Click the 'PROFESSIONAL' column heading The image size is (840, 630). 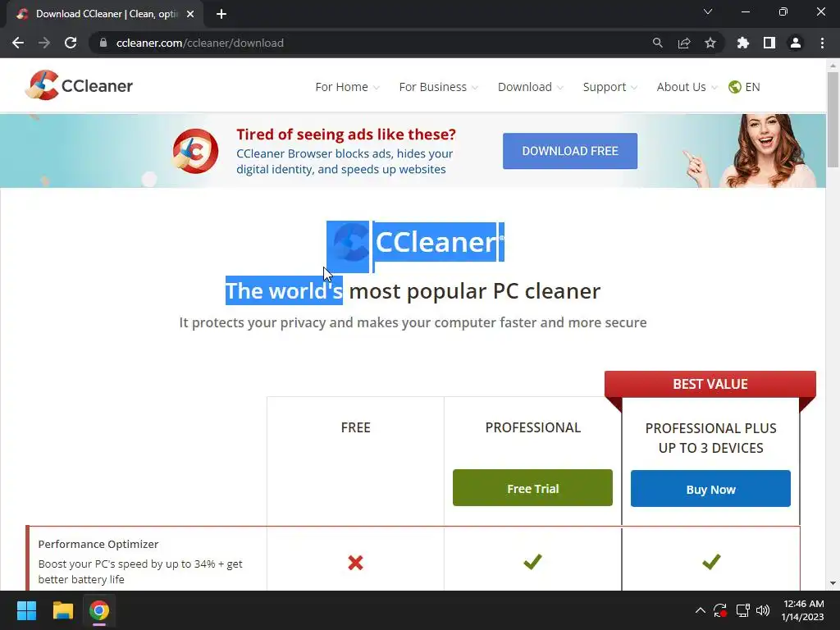(x=532, y=427)
